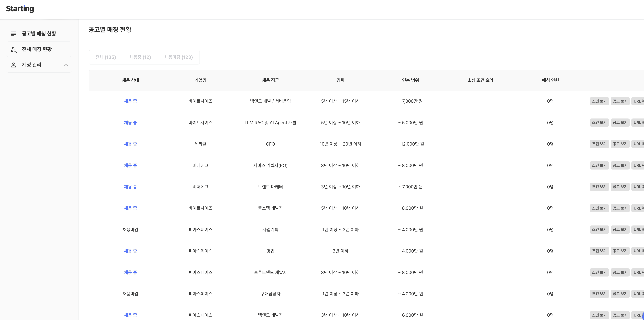Image resolution: width=644 pixels, height=320 pixels.
Task: Click 채용 중 status of 풀스택 개발자 row
Action: pos(130,208)
